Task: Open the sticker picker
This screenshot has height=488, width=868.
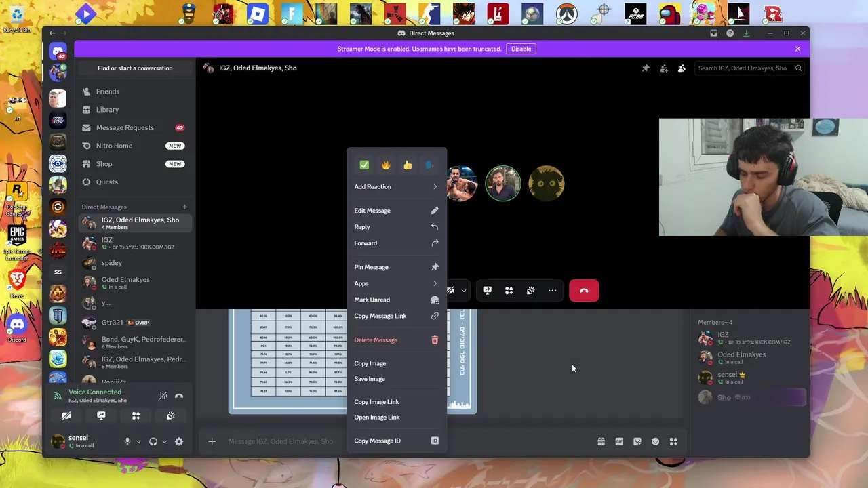Action: coord(637,441)
